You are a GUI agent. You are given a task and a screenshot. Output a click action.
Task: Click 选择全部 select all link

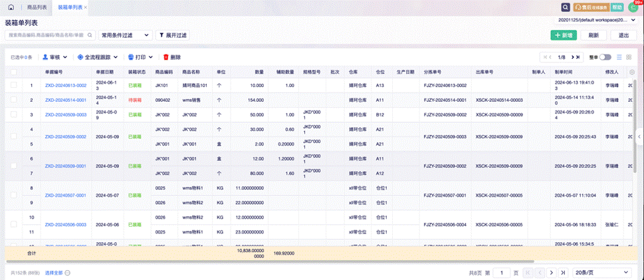point(54,272)
